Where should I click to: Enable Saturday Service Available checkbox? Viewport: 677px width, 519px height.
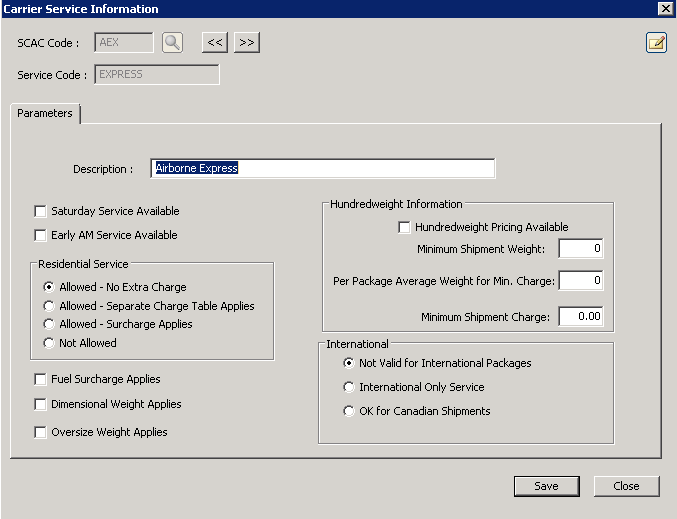point(41,211)
